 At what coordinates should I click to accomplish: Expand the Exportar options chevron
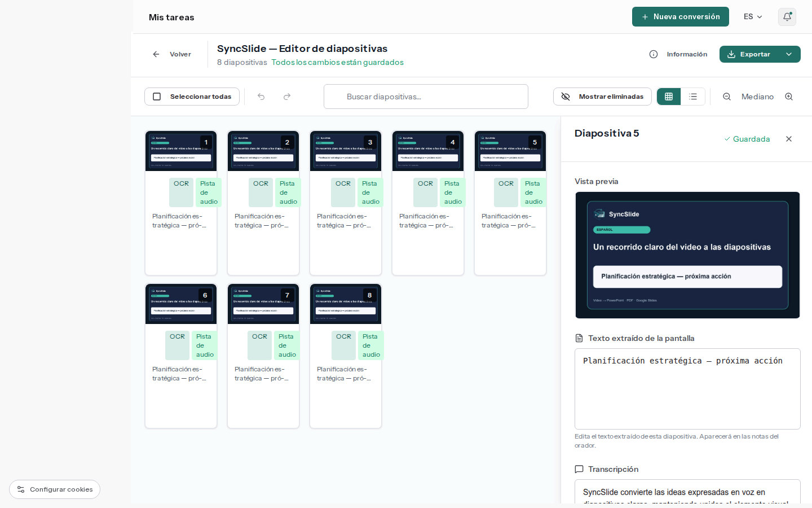pos(789,54)
